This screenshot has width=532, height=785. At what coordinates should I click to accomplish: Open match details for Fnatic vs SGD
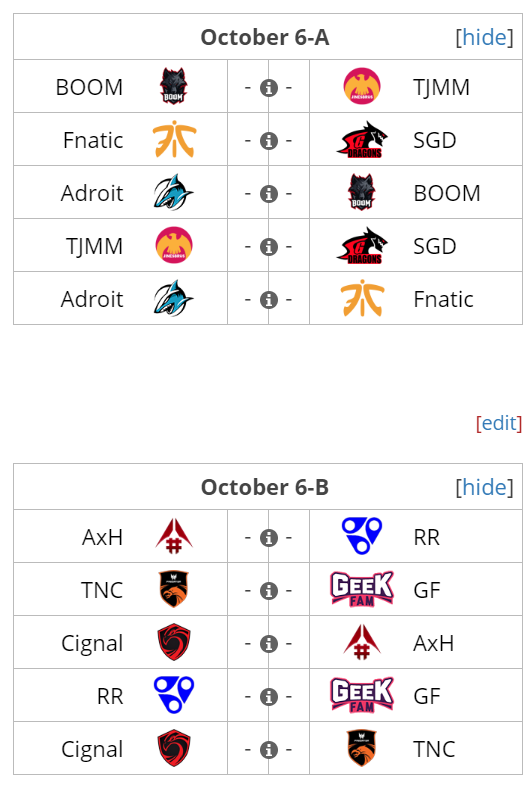coord(269,141)
